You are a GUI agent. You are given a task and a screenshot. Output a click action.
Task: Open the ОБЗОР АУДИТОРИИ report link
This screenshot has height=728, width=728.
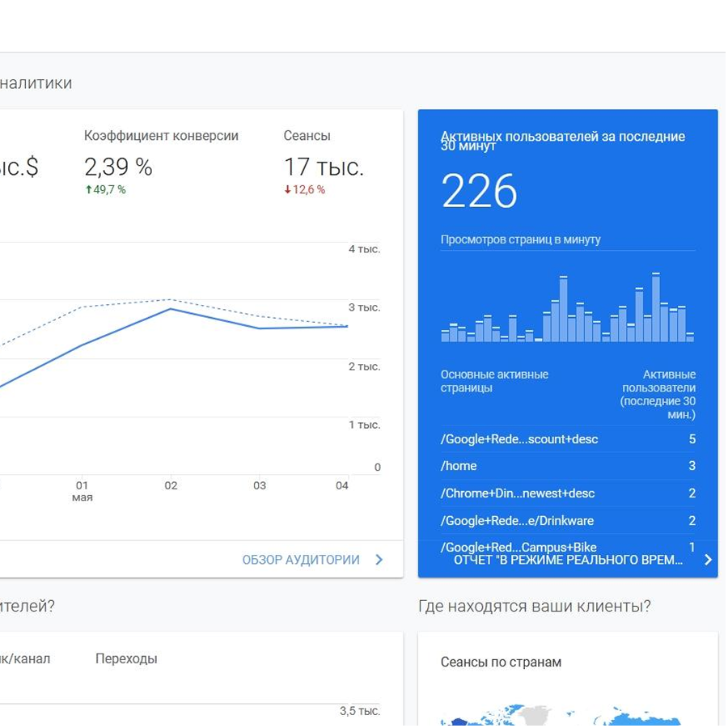click(x=301, y=560)
